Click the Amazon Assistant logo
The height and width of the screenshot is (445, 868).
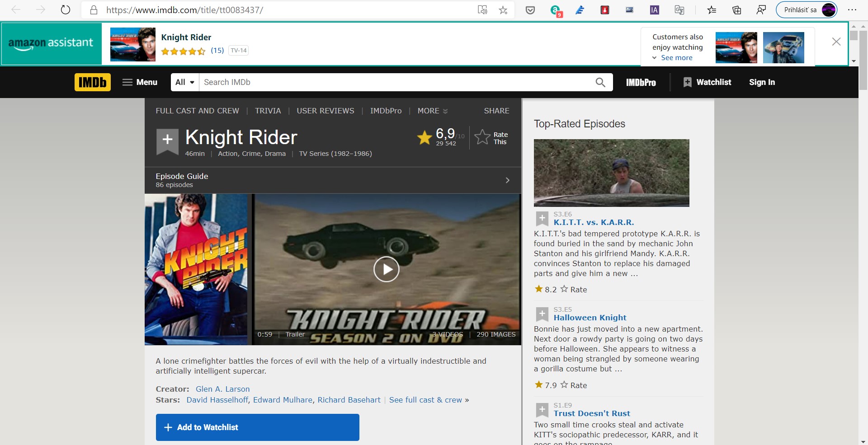(x=51, y=44)
